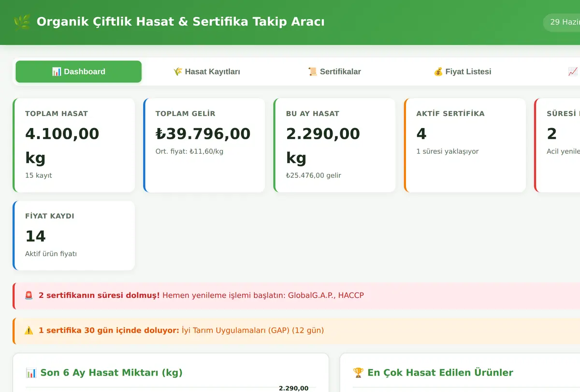Switch to the Hasat Kayıtları tab

[206, 72]
